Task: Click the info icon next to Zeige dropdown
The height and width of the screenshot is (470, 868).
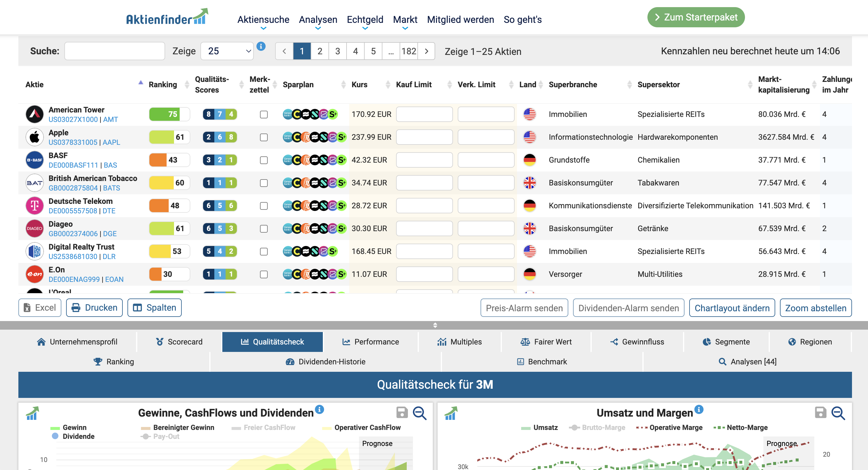Action: 261,46
